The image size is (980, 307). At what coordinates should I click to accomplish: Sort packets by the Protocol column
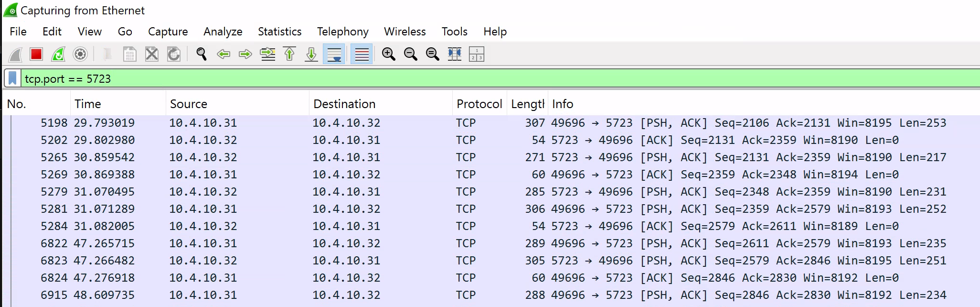point(479,104)
